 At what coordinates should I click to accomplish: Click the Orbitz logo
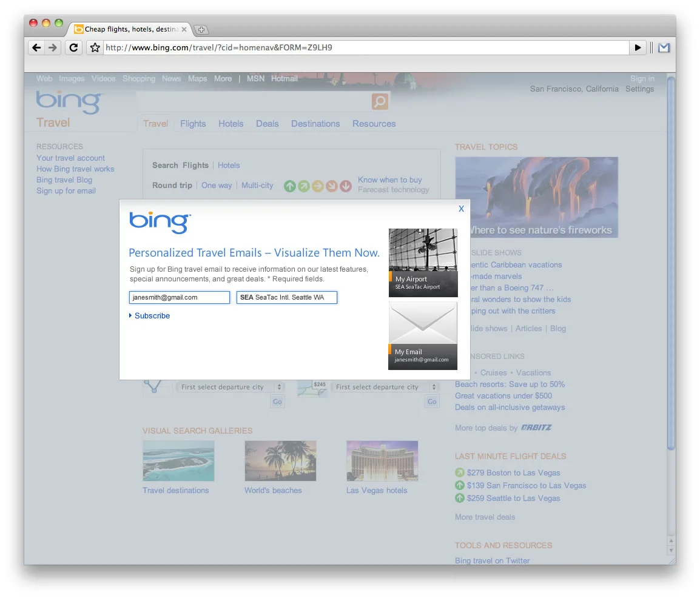coord(536,428)
